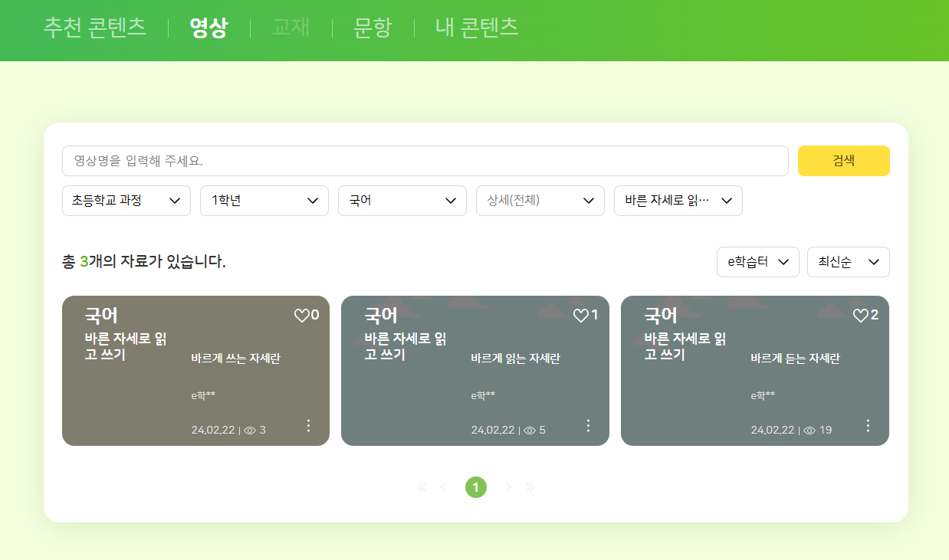Image resolution: width=949 pixels, height=560 pixels.
Task: Open the e학습터 source dropdown
Action: (757, 262)
